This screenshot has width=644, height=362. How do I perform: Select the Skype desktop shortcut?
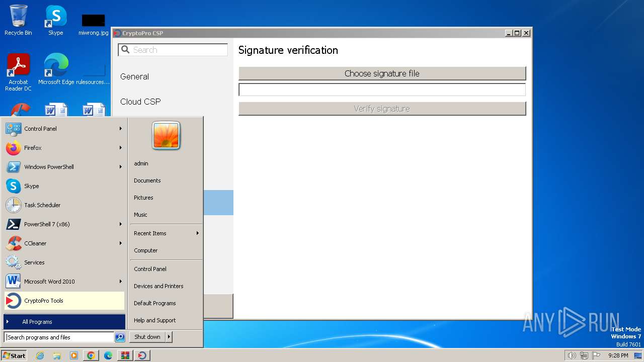tap(56, 20)
